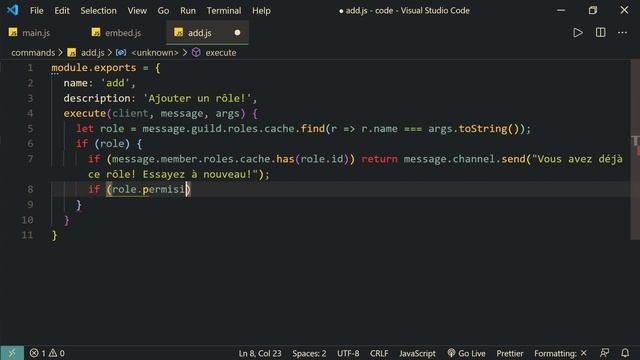Image resolution: width=640 pixels, height=360 pixels.
Task: Change indentation via Spaces: 2
Action: 309,353
